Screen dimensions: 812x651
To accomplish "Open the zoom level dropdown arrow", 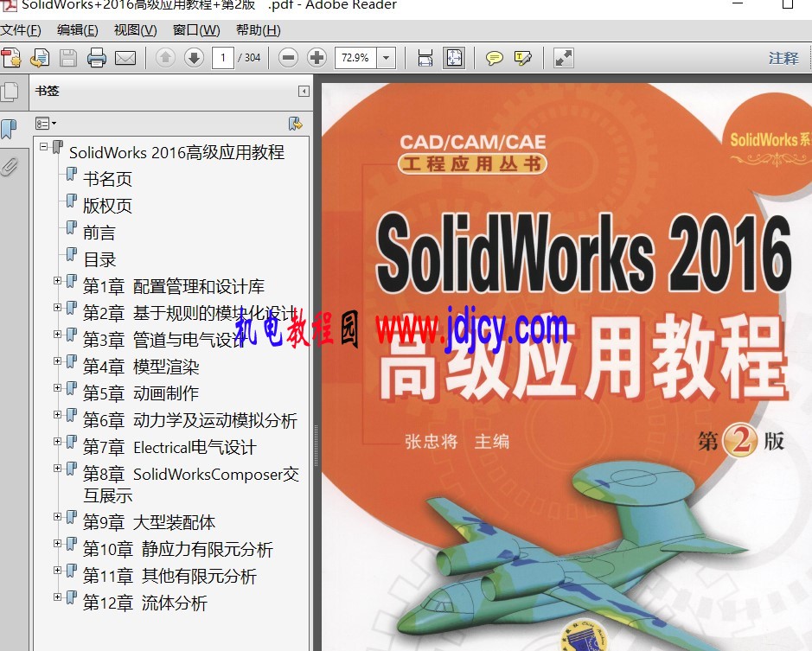I will pos(386,57).
